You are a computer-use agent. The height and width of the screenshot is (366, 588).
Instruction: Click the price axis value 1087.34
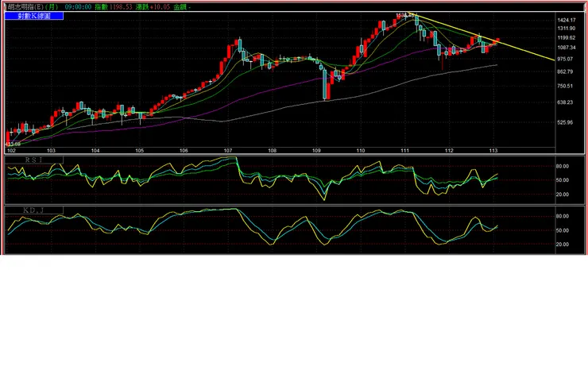tap(567, 48)
